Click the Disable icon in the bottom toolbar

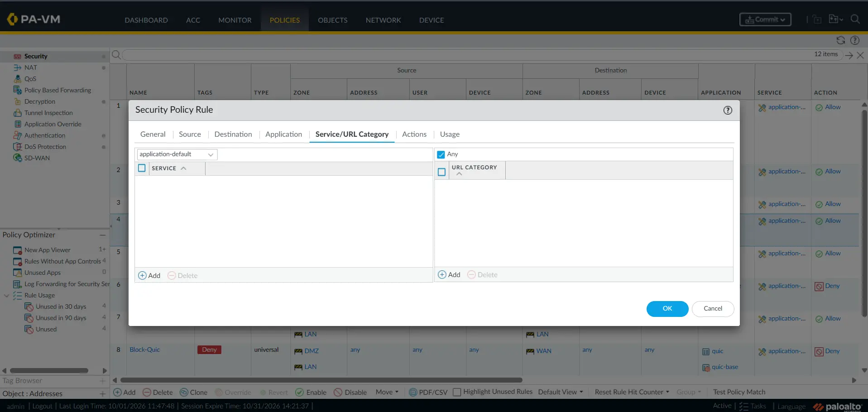pyautogui.click(x=338, y=392)
